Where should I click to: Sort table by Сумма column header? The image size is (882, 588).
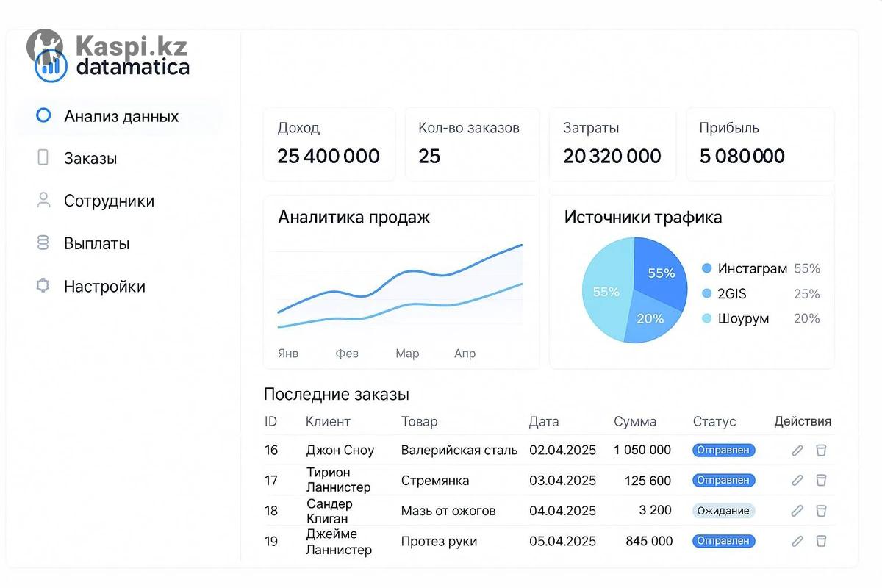click(x=635, y=422)
